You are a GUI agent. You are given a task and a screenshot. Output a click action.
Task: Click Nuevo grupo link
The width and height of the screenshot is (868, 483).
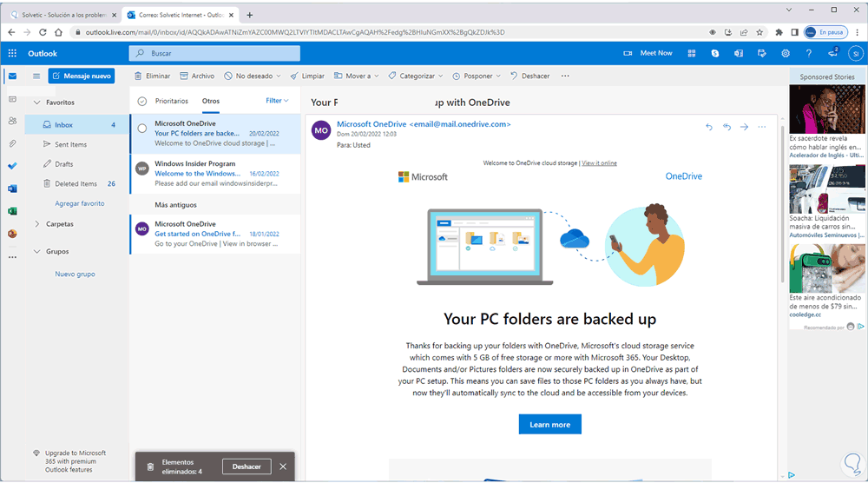coord(75,275)
